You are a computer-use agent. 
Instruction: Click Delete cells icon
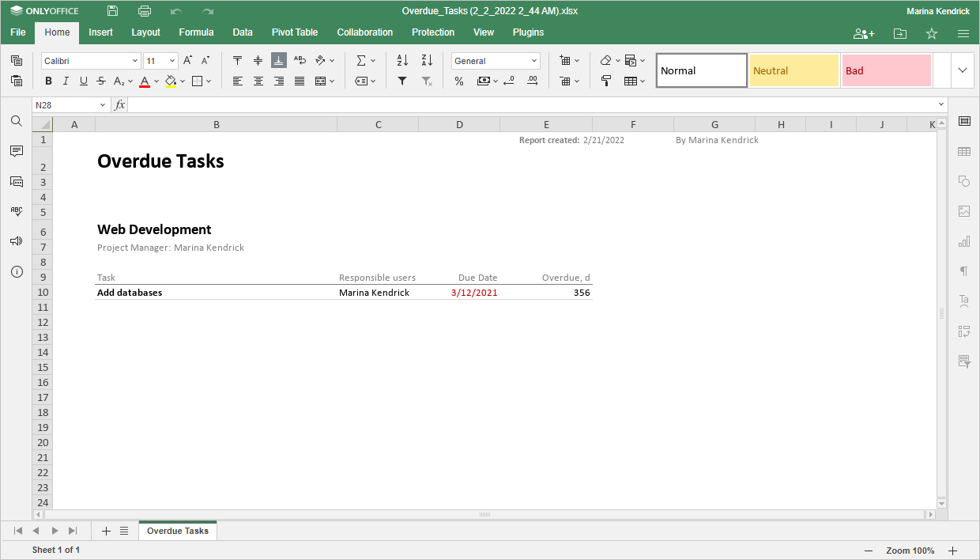click(564, 81)
